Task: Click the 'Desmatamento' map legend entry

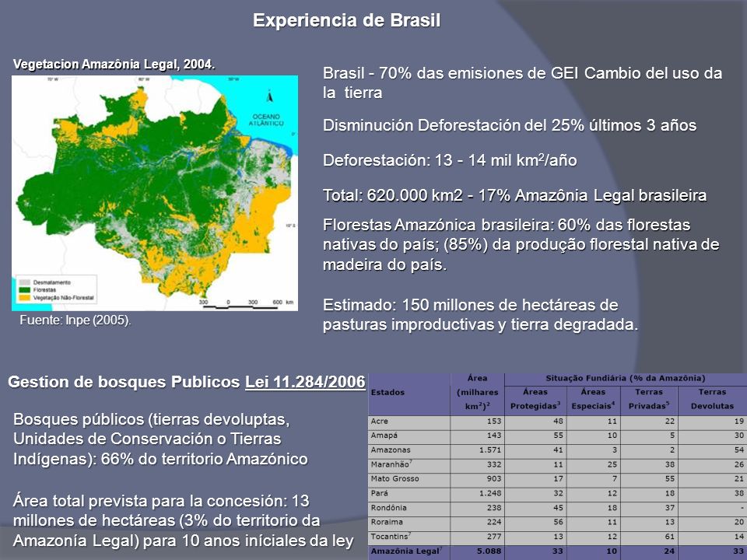Action: point(52,282)
